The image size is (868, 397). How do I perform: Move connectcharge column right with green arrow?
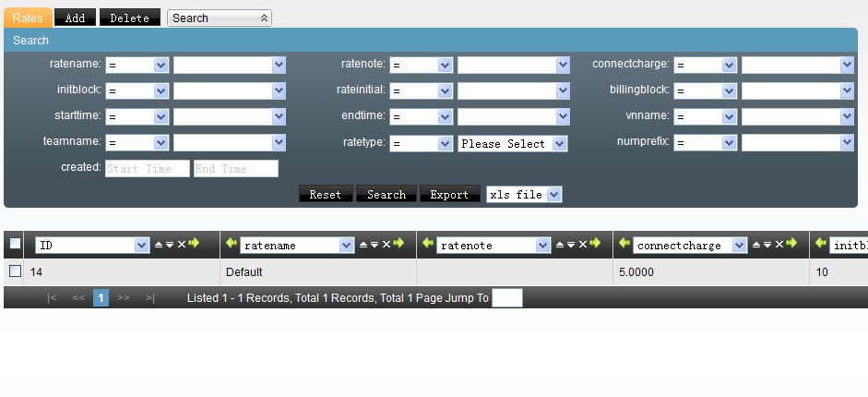pos(792,244)
